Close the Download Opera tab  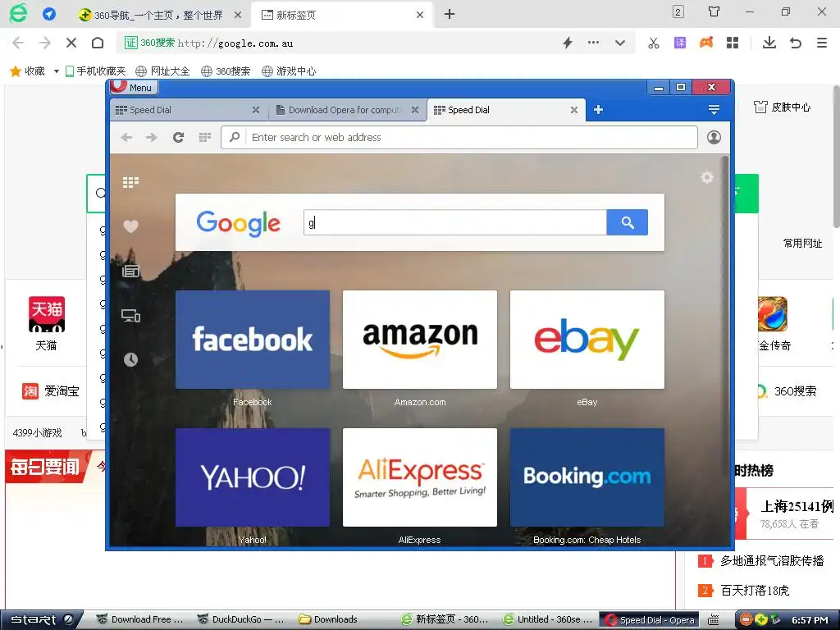414,110
